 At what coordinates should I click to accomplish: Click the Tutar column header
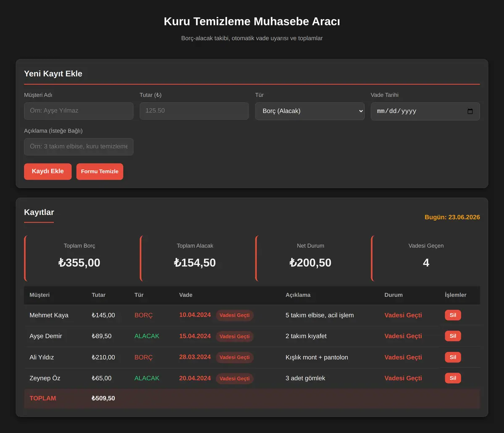coord(99,295)
